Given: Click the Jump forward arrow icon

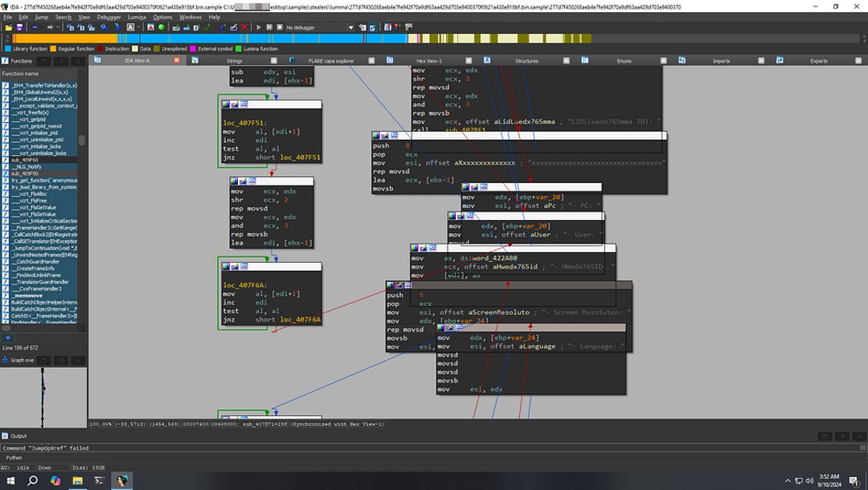Looking at the screenshot, I should [50, 27].
